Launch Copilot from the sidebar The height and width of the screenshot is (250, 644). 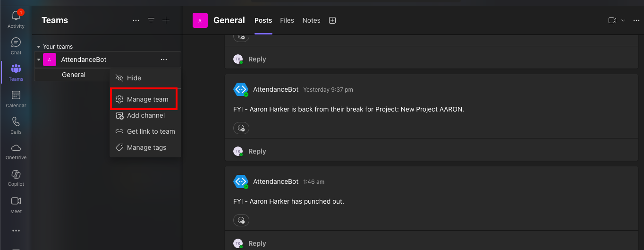pos(16,178)
